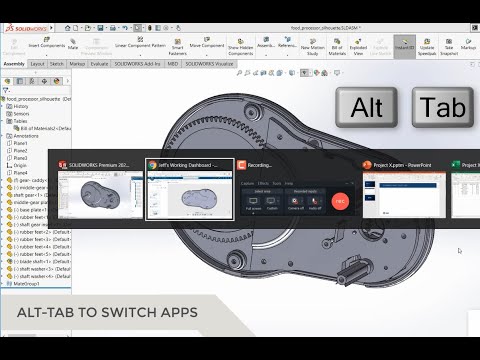Select the Sensors folder in the feature tree
Viewport: 480px width, 360px height.
[18, 114]
